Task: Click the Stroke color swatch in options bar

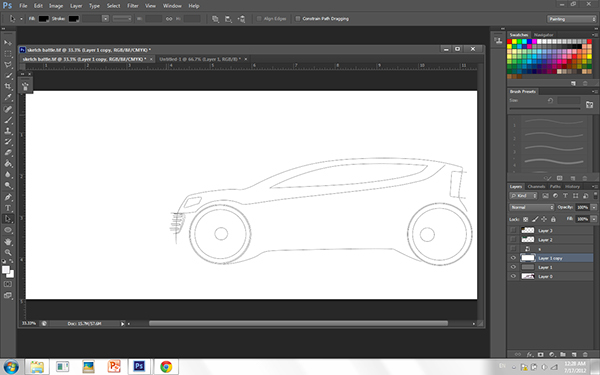Action: (x=73, y=19)
